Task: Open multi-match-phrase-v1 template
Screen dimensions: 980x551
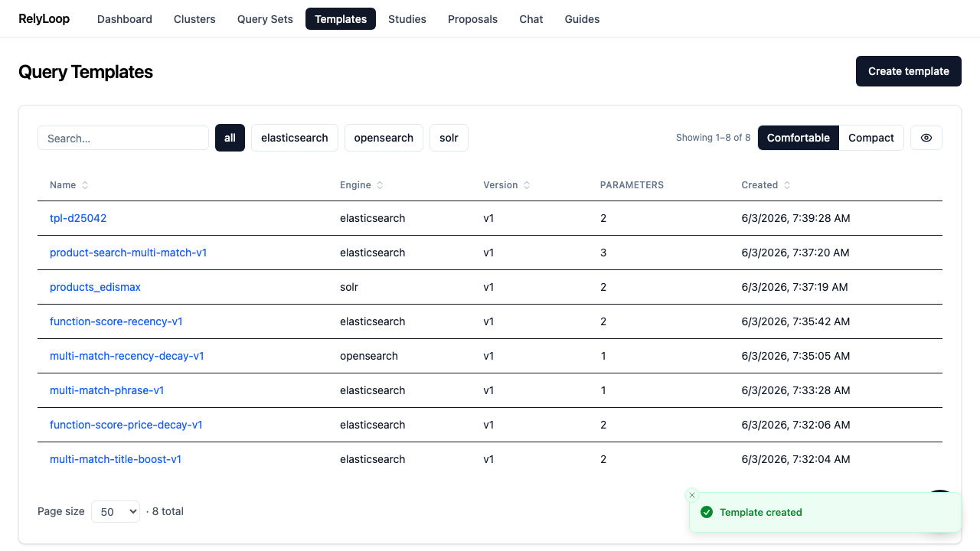Action: tap(107, 390)
